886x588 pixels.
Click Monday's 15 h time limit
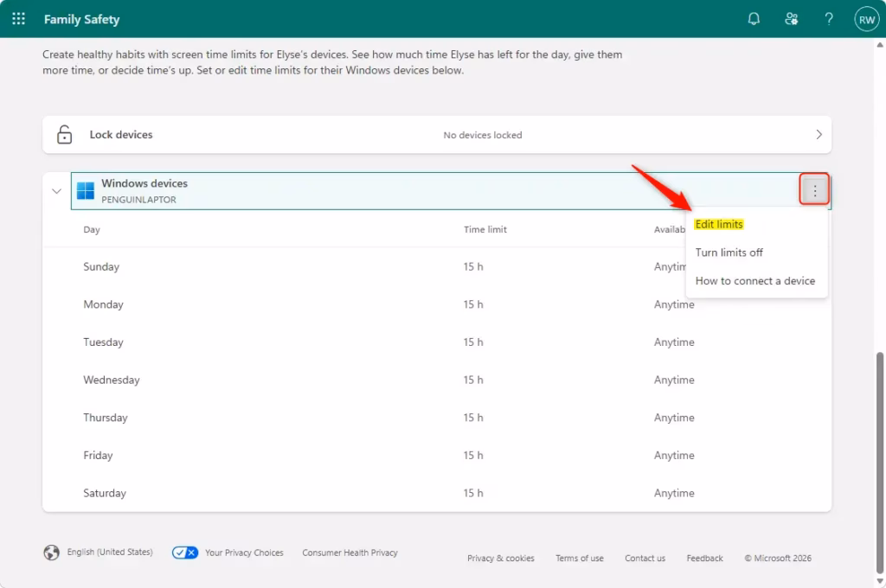(x=473, y=304)
